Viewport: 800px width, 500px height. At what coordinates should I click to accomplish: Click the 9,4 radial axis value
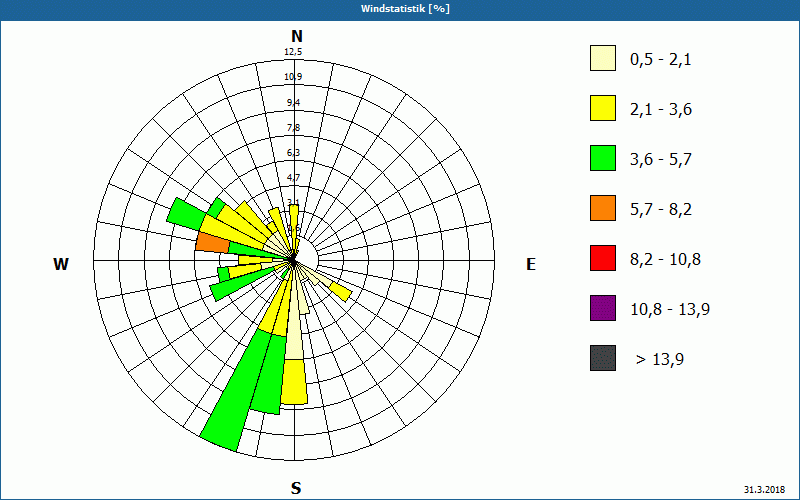[x=293, y=103]
